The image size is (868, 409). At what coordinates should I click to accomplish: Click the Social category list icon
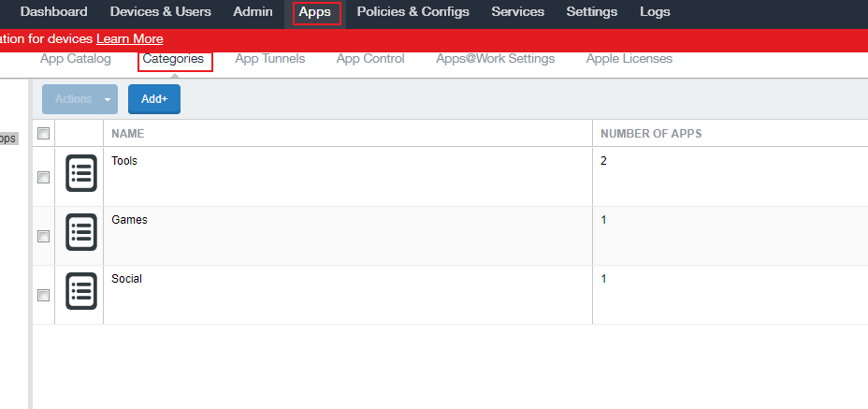click(81, 291)
